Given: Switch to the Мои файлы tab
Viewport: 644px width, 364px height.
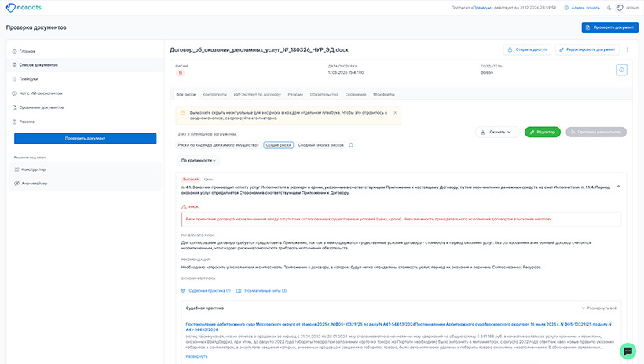Looking at the screenshot, I should [x=383, y=94].
